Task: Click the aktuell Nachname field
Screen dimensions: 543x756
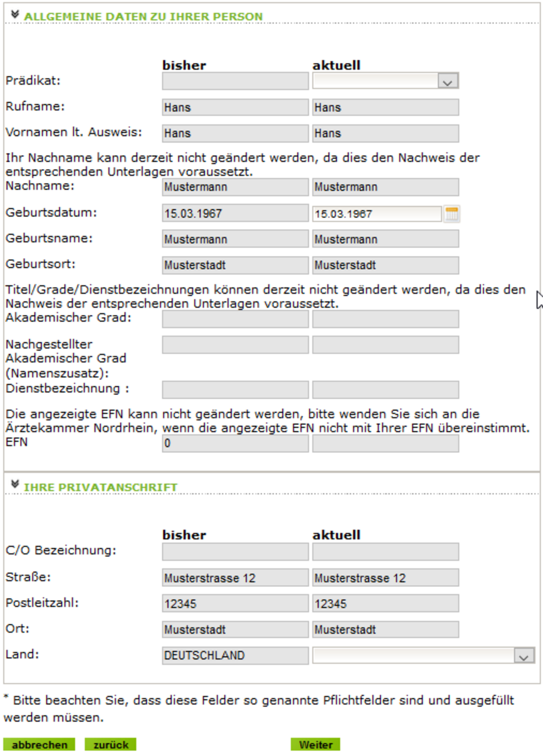Action: pyautogui.click(x=385, y=187)
